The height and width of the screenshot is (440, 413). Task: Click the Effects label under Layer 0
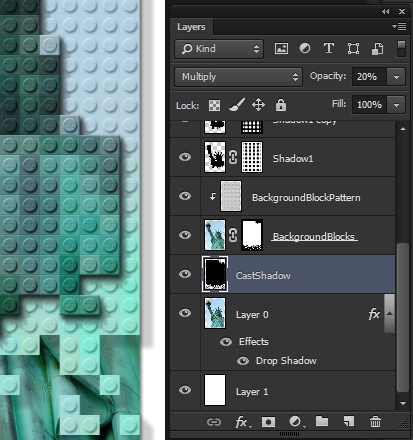point(254,342)
